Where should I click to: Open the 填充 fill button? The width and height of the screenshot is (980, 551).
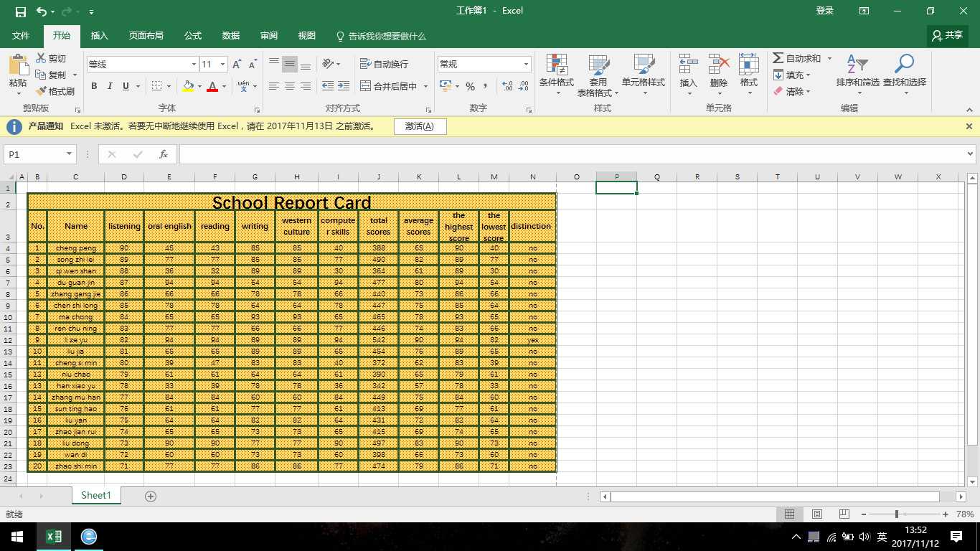(792, 75)
